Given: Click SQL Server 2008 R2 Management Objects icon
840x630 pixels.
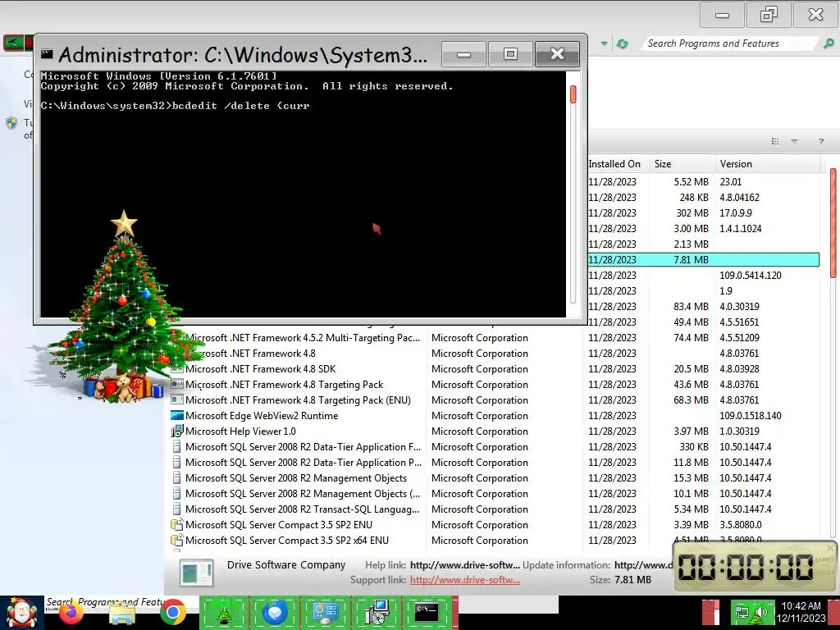Looking at the screenshot, I should coord(177,478).
